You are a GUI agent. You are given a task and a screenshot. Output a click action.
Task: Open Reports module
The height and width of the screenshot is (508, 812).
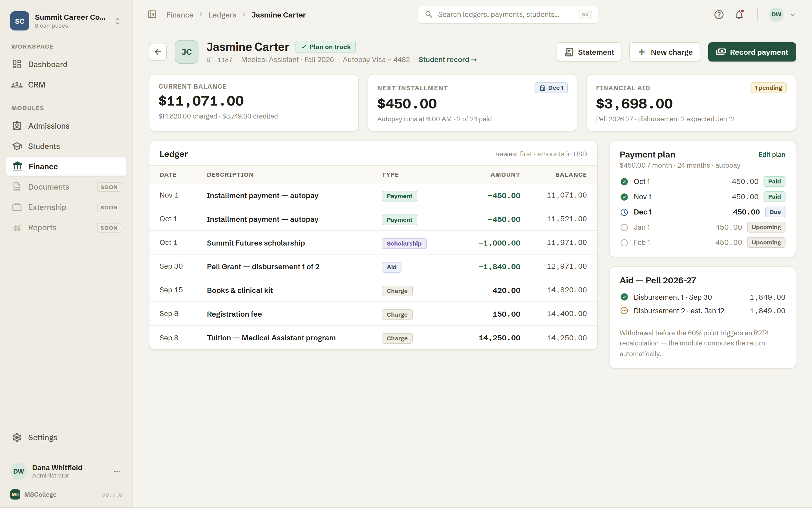coord(66,227)
